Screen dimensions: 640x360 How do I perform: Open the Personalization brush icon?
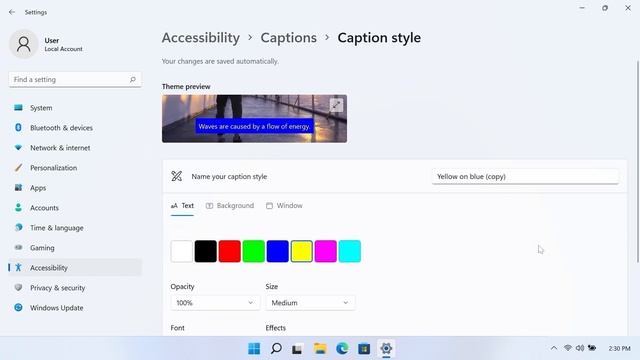point(18,168)
